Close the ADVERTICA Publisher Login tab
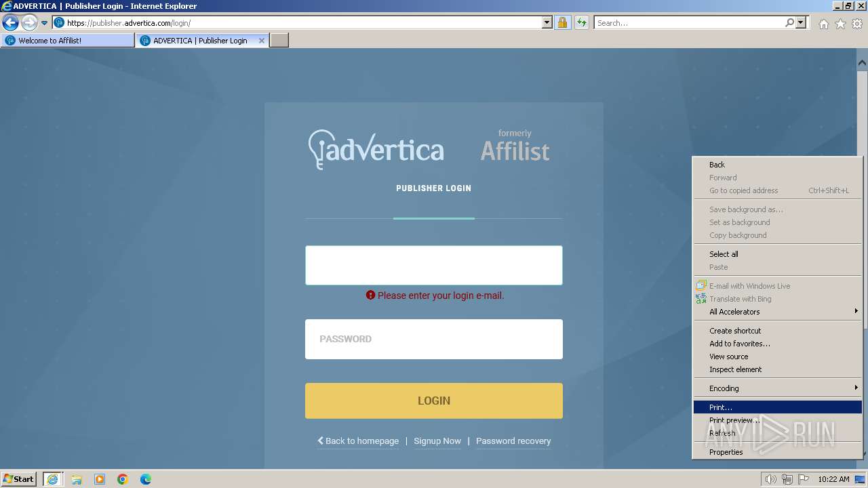The width and height of the screenshot is (868, 488). pos(262,41)
